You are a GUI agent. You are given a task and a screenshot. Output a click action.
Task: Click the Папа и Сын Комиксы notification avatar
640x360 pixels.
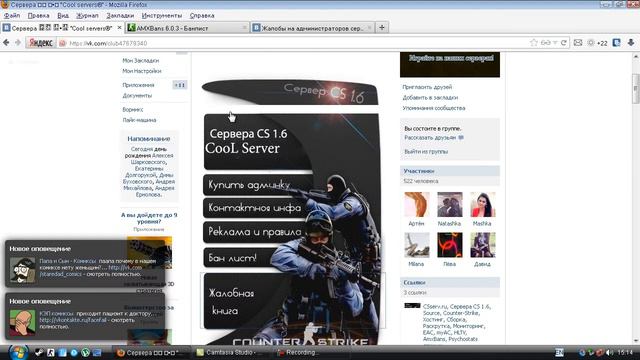click(x=22, y=270)
